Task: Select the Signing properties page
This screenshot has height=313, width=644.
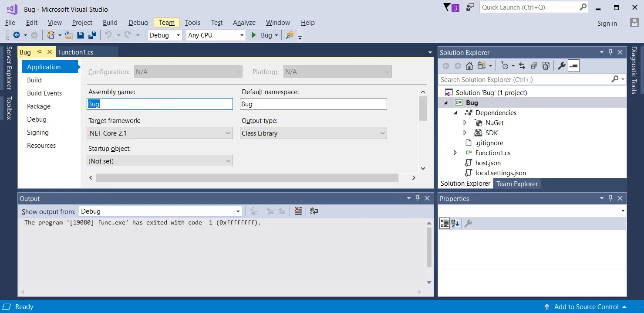Action: click(x=38, y=133)
